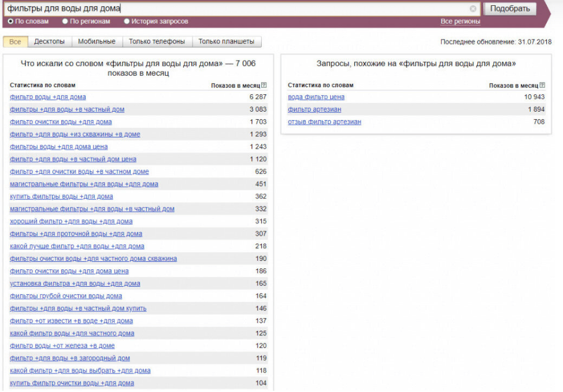Open the "фильтр артезиан" similar query link

314,109
